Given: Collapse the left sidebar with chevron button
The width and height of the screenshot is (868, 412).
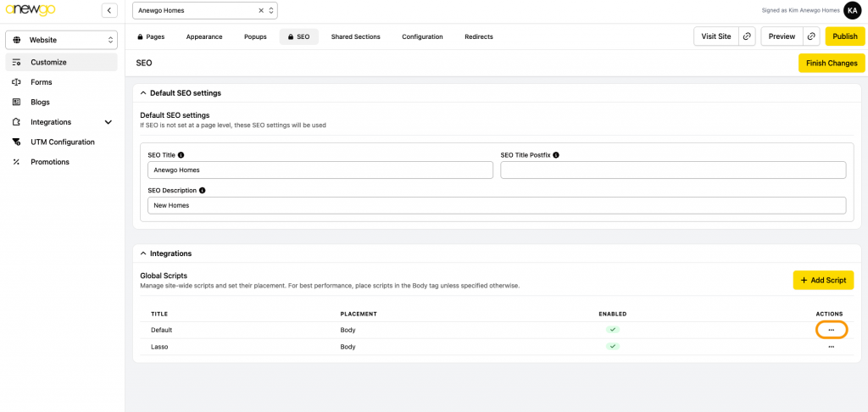Looking at the screenshot, I should tap(109, 10).
